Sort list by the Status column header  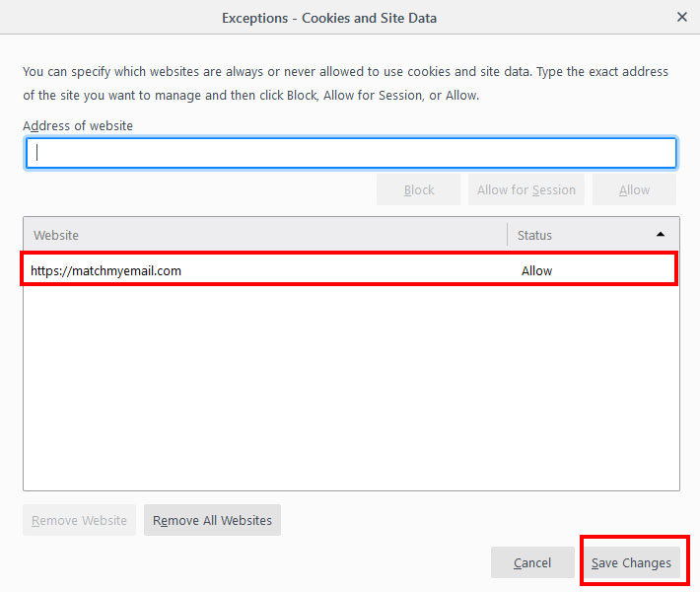tap(582, 235)
